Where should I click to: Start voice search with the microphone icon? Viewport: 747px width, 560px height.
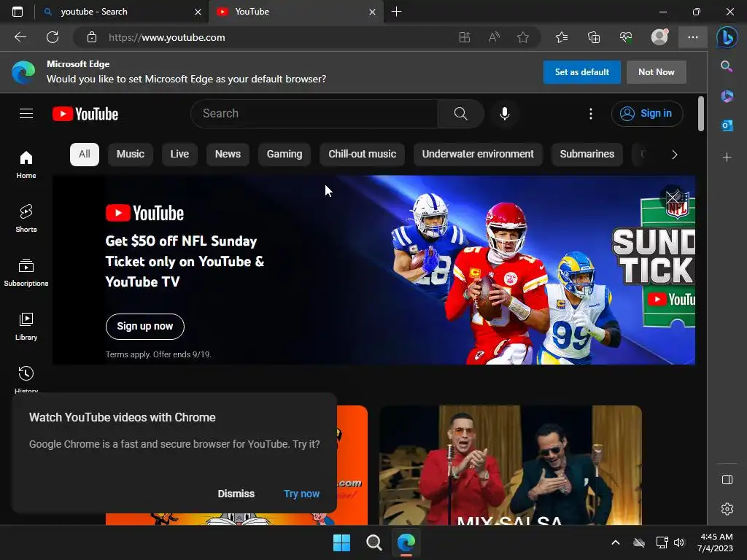[505, 113]
